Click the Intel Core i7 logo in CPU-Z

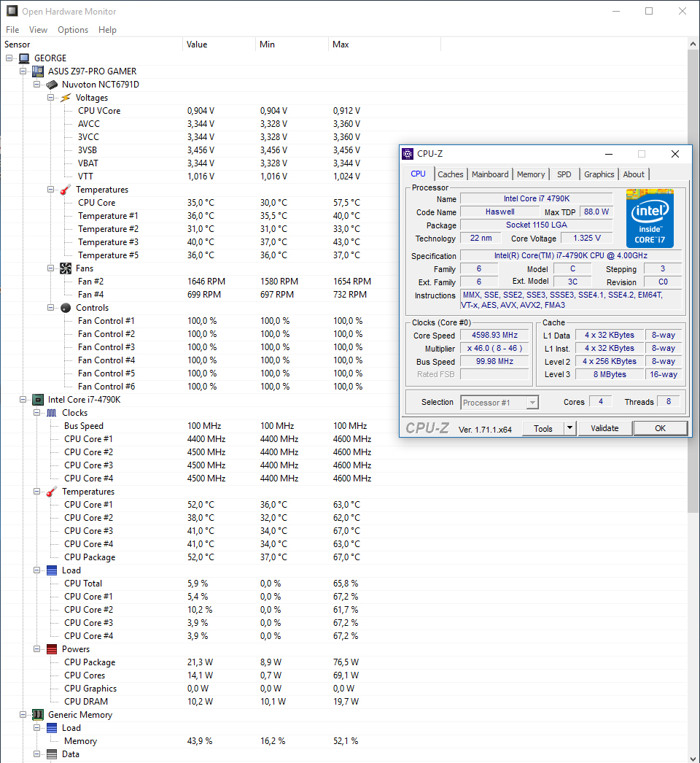[650, 219]
